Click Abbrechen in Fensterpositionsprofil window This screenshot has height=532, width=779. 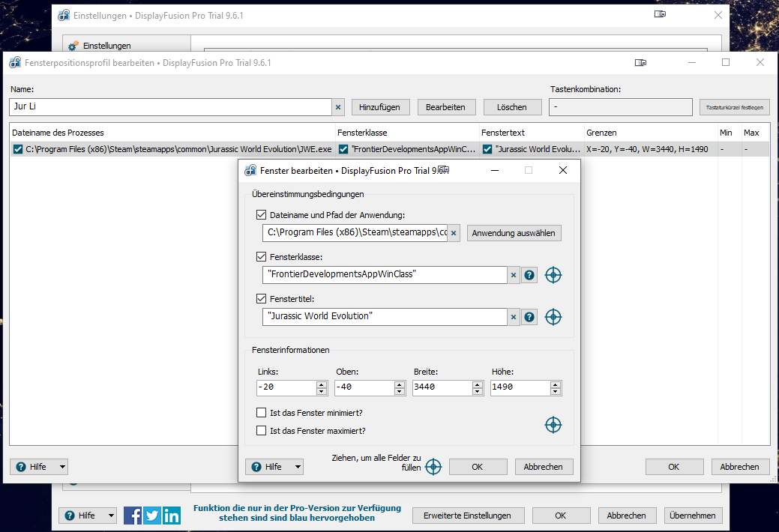tap(740, 467)
